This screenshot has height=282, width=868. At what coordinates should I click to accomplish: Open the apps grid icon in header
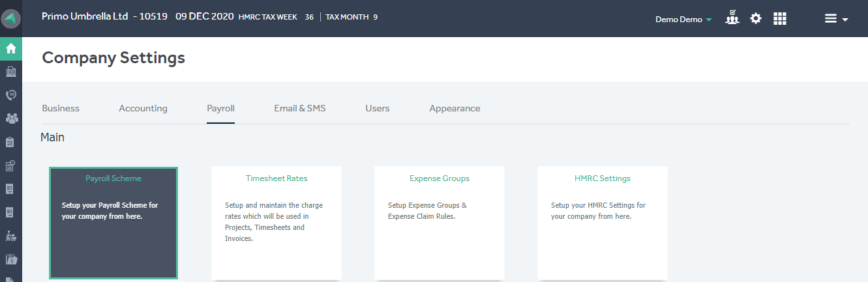point(780,18)
